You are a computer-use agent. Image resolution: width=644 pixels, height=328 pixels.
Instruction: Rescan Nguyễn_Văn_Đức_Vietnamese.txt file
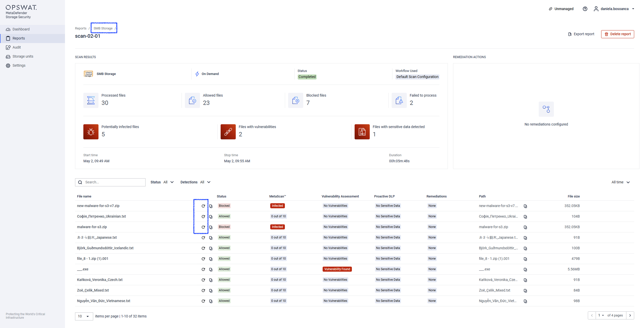point(203,301)
